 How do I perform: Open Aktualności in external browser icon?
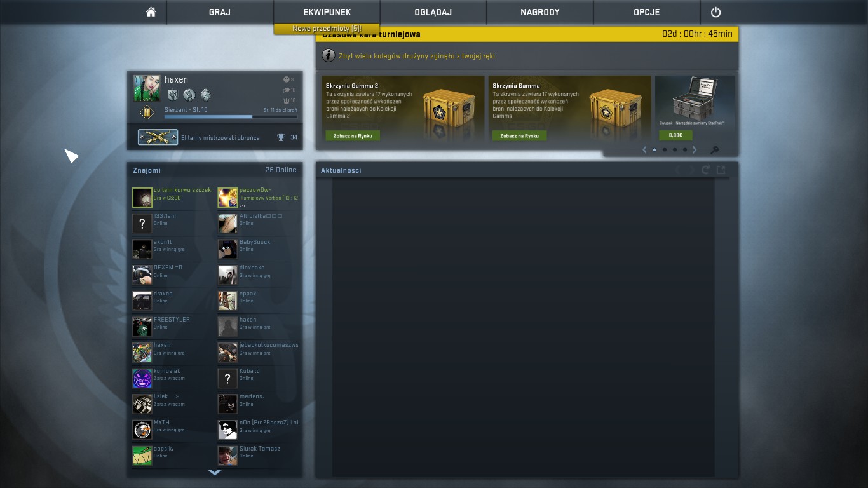(x=721, y=170)
